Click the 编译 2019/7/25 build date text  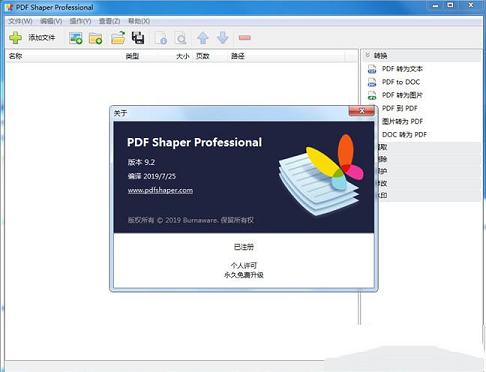(x=152, y=176)
